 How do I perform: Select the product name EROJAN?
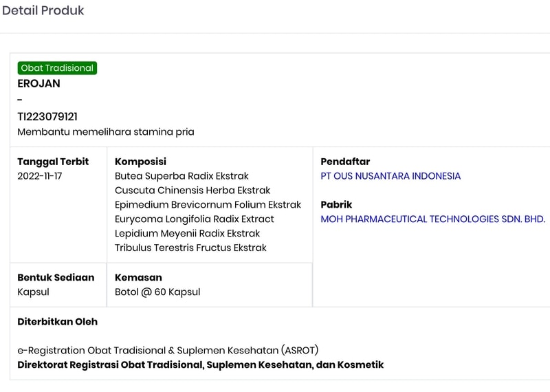(x=38, y=84)
